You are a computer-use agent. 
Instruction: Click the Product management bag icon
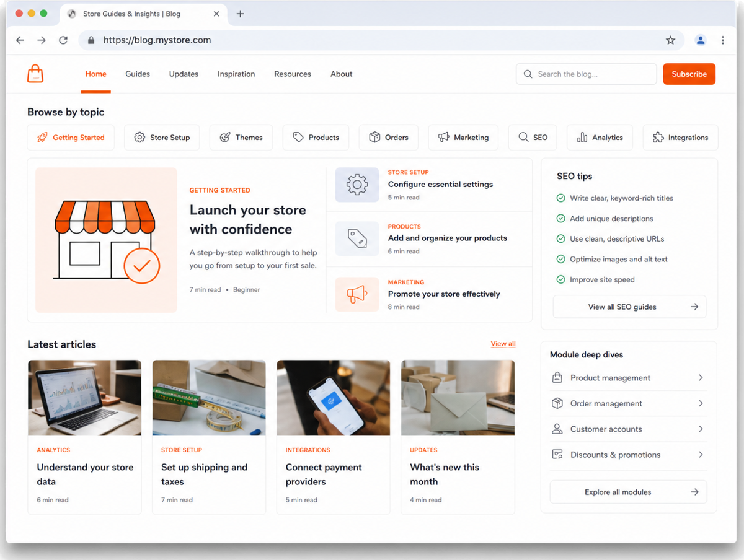[557, 378]
